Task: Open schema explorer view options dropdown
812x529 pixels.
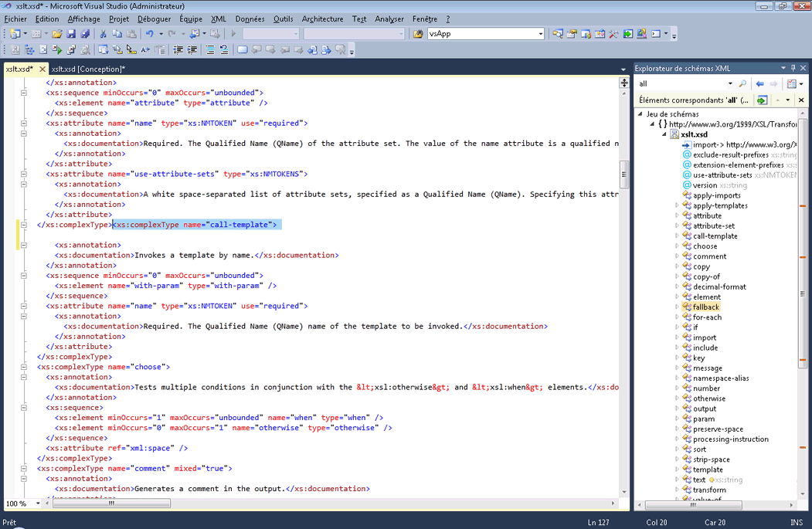Action: click(x=801, y=84)
